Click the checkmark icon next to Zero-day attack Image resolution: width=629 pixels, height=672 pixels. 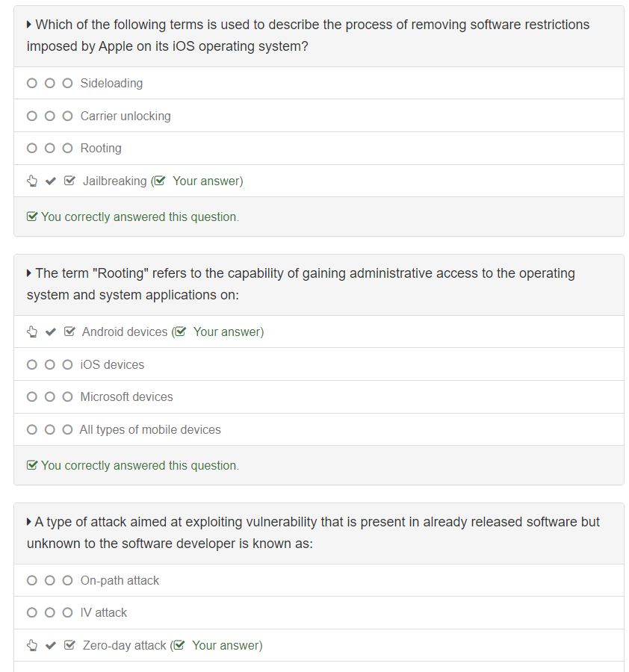coord(51,645)
